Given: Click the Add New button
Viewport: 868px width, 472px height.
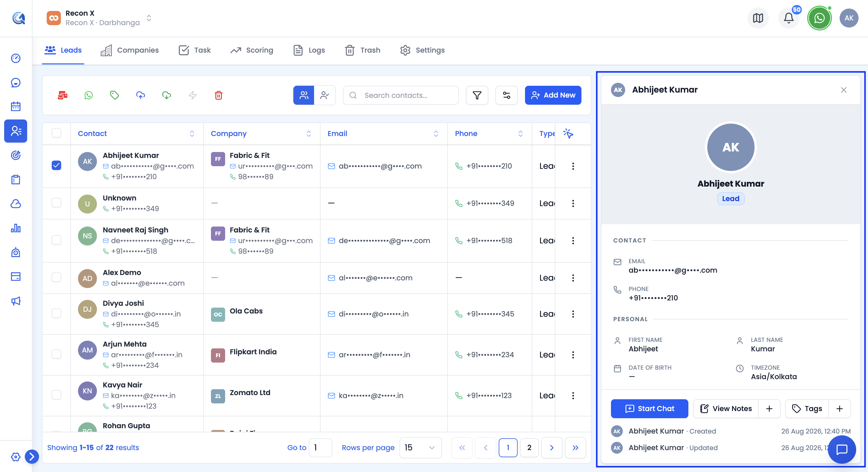Looking at the screenshot, I should coord(553,96).
